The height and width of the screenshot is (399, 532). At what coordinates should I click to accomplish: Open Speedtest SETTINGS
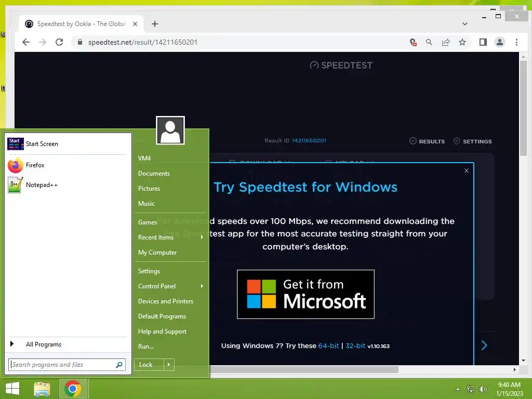473,141
